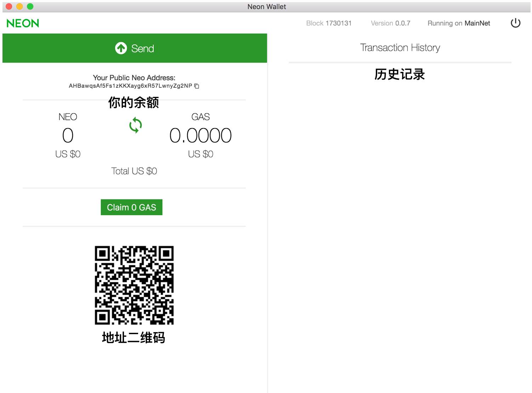Screen dimensions: 532x393
Task: Close the Neon Wallet window
Action: coord(9,6)
